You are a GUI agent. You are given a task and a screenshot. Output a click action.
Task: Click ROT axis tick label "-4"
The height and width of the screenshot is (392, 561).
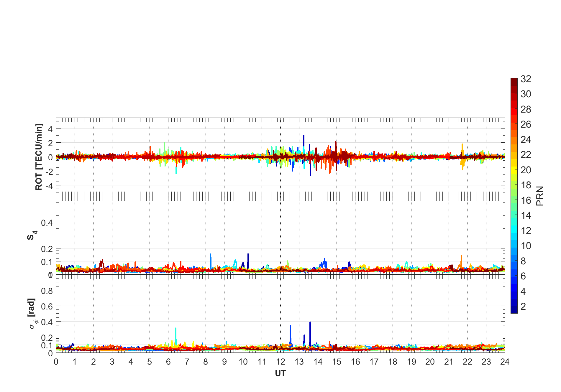[49, 186]
